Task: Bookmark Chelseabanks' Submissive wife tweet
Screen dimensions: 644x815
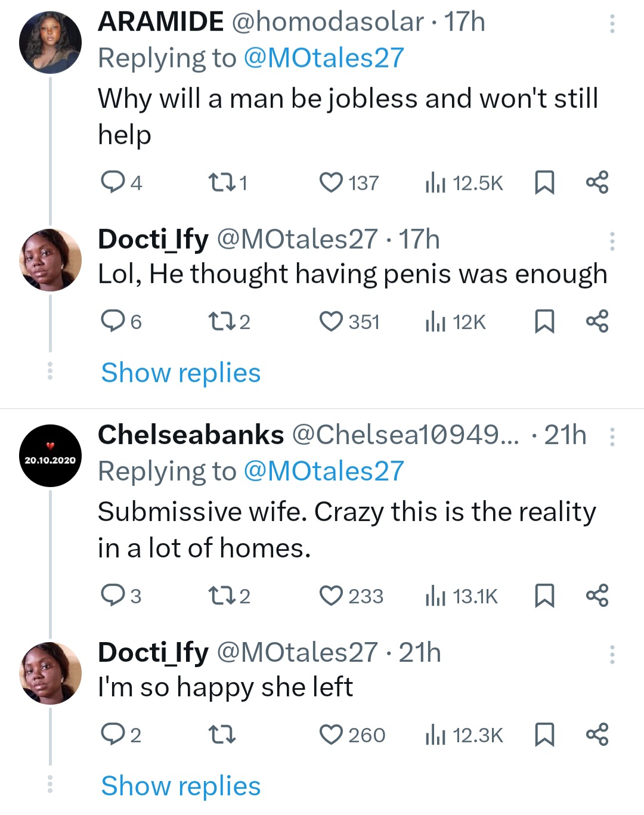Action: [543, 596]
